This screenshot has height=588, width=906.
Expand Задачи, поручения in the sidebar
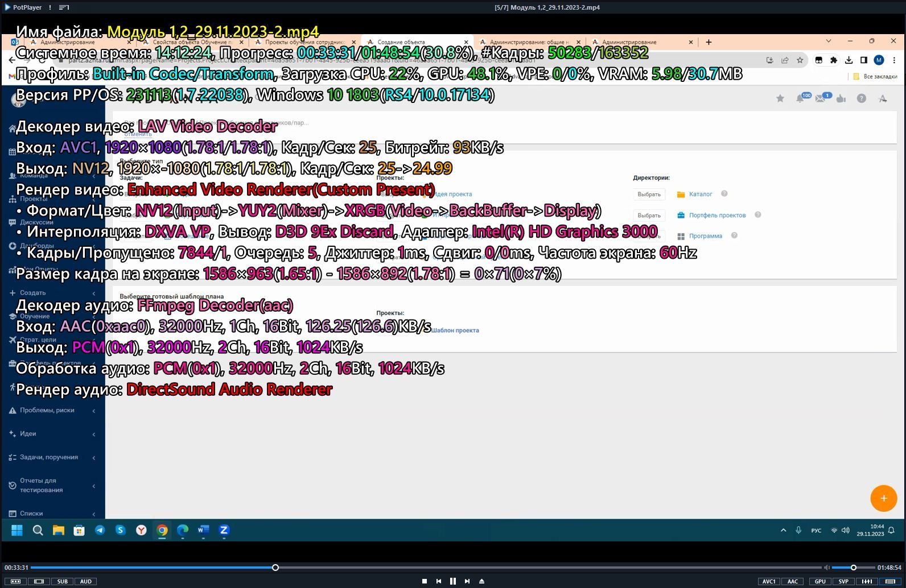point(52,457)
